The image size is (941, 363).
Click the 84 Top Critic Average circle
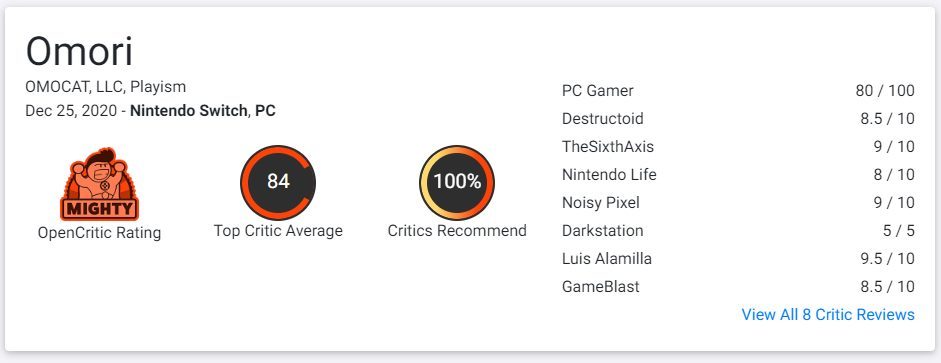pos(278,182)
